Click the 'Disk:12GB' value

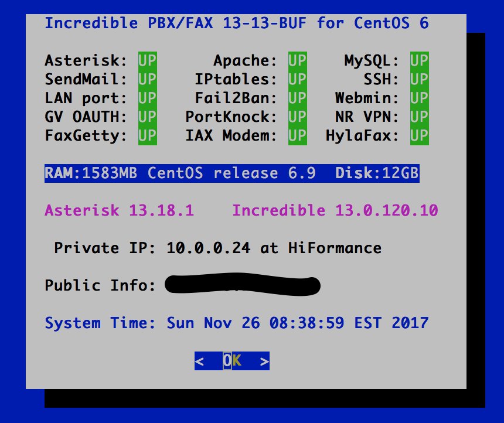coord(377,173)
